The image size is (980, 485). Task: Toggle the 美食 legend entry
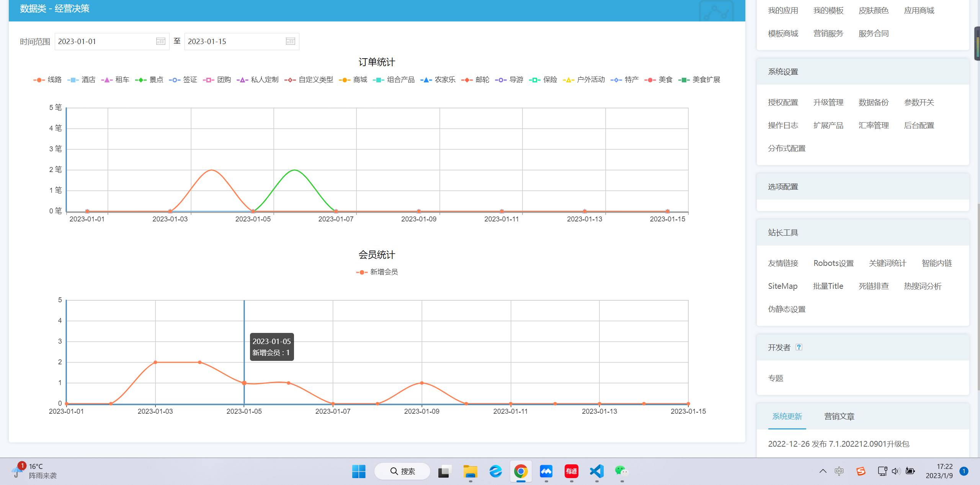tap(658, 80)
